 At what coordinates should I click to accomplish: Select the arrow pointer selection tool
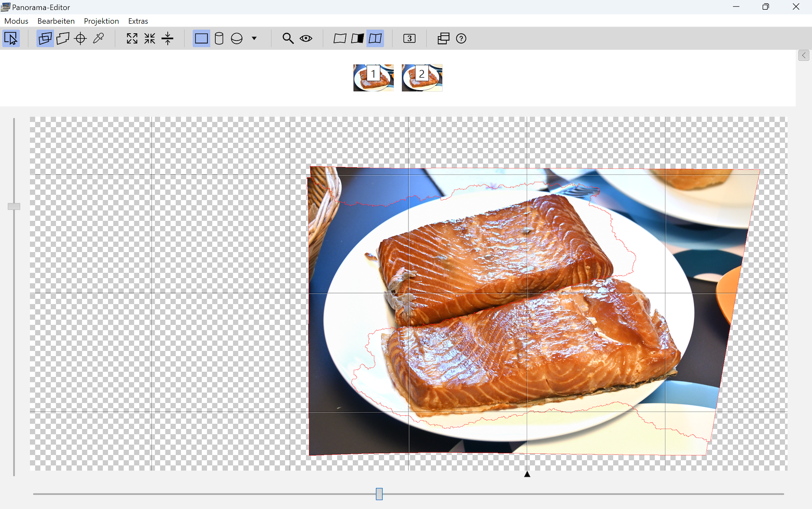click(11, 39)
